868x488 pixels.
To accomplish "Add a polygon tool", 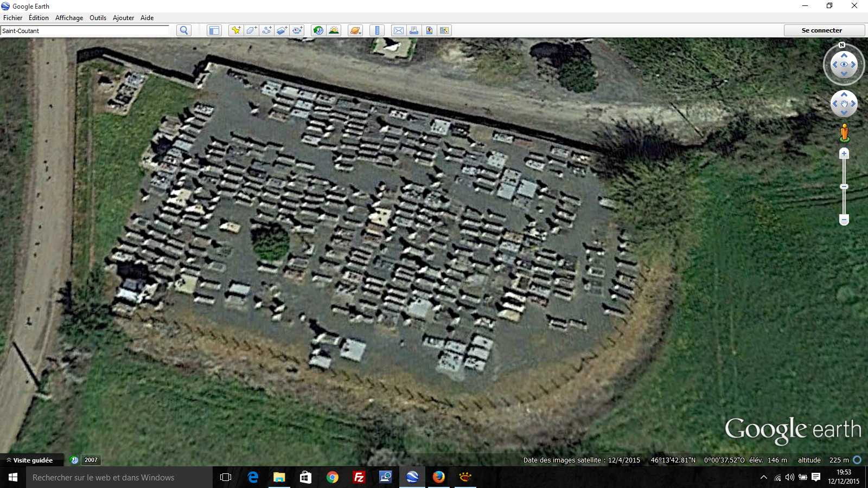I will [x=251, y=30].
